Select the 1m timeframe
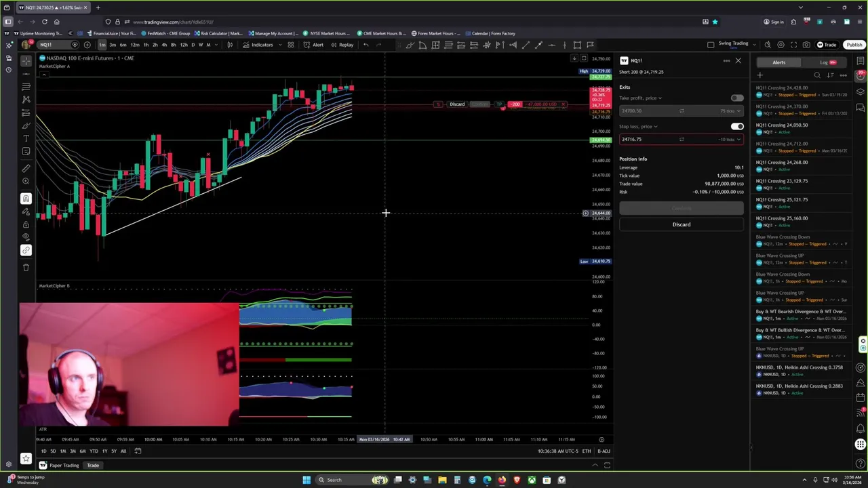Screen dimensions: 868x488 [102, 45]
